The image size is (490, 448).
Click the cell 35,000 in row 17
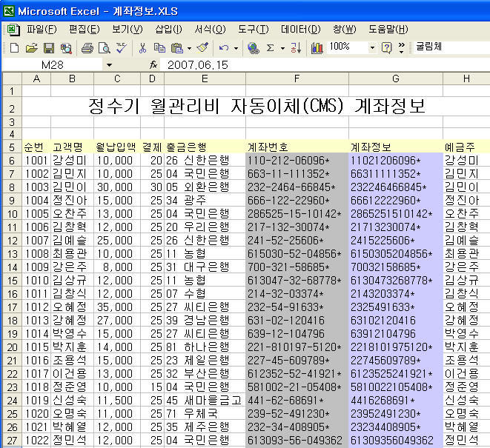pyautogui.click(x=117, y=307)
